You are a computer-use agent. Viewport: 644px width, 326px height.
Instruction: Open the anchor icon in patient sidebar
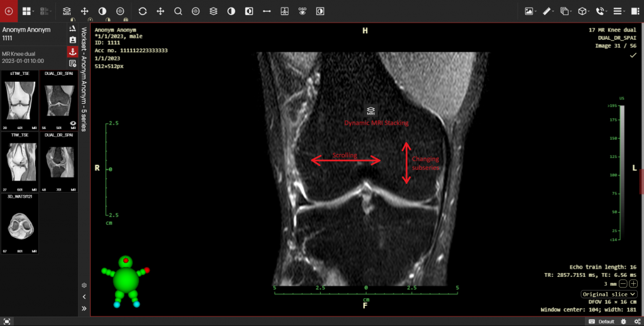[x=72, y=52]
